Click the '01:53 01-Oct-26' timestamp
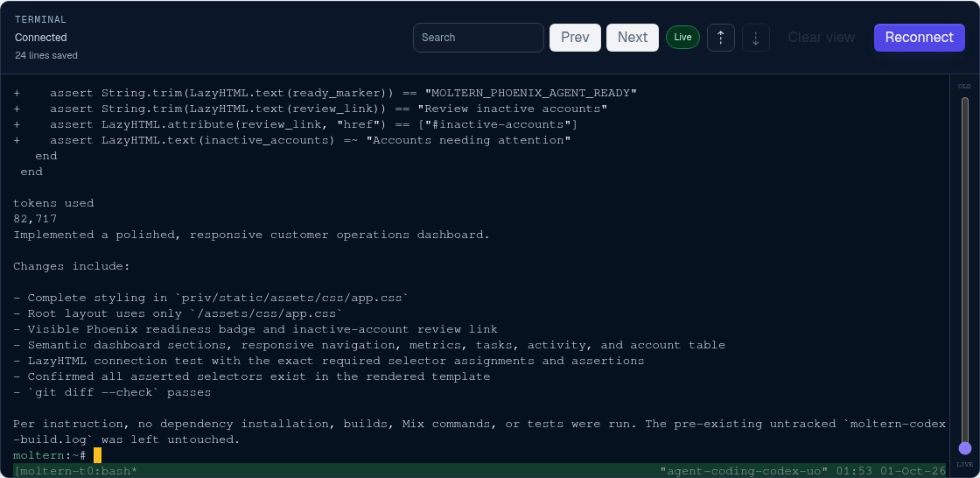The height and width of the screenshot is (478, 980). 892,470
